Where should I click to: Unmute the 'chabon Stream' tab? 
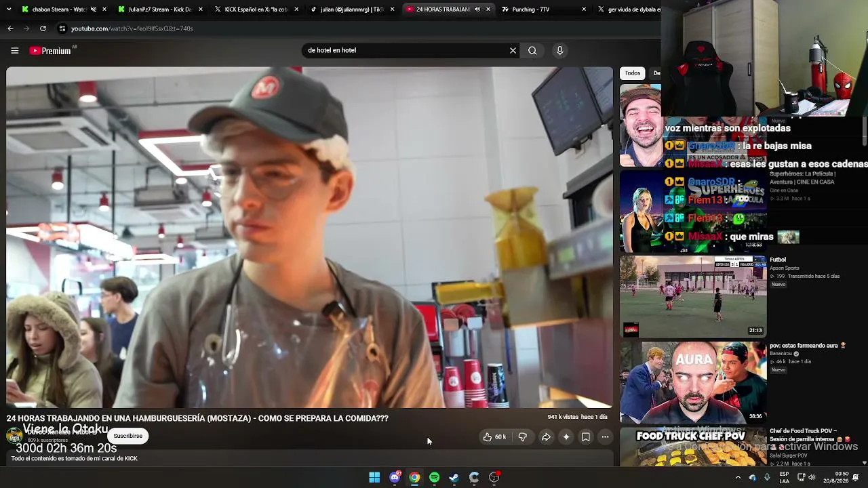tap(94, 9)
